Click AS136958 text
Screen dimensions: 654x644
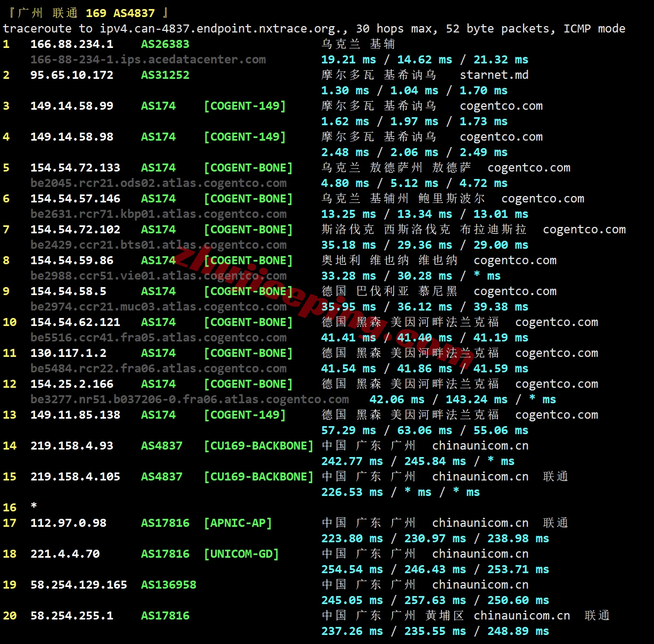click(169, 585)
